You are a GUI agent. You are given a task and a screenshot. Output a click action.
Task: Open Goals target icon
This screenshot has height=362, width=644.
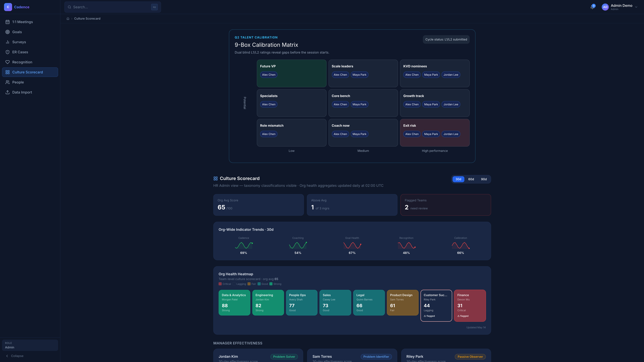(8, 32)
